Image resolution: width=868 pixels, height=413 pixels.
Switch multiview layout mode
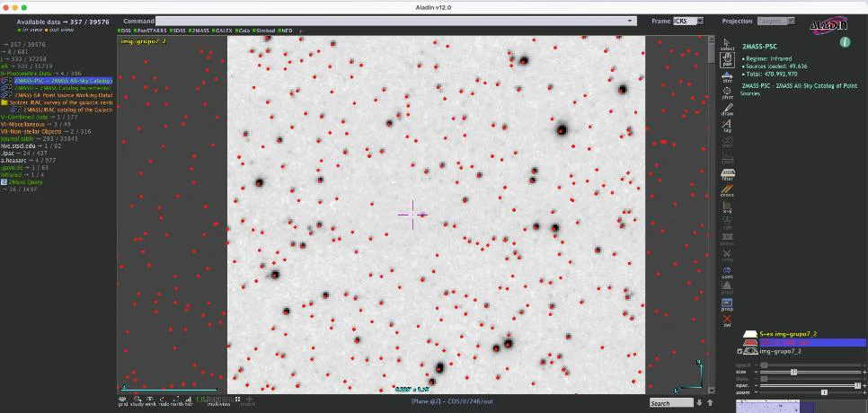tap(218, 400)
